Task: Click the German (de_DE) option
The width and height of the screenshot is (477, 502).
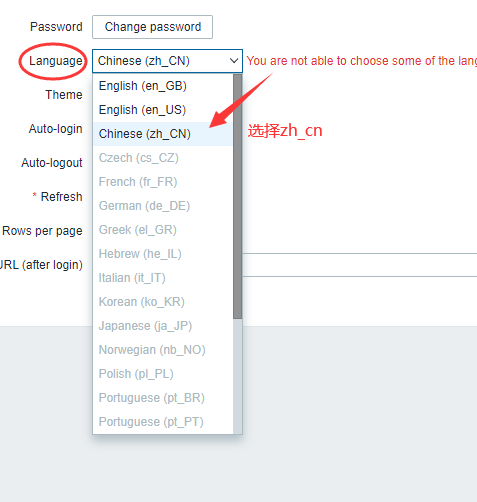Action: (x=163, y=206)
